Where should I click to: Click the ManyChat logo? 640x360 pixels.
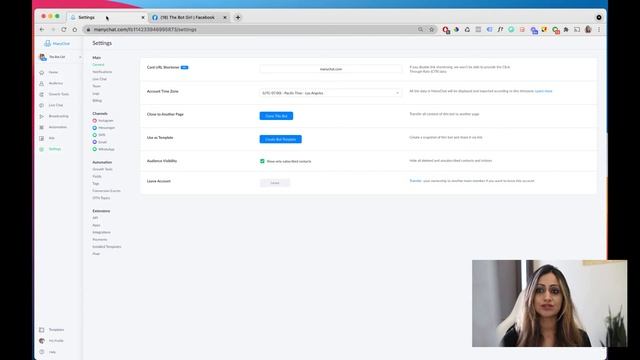point(57,43)
